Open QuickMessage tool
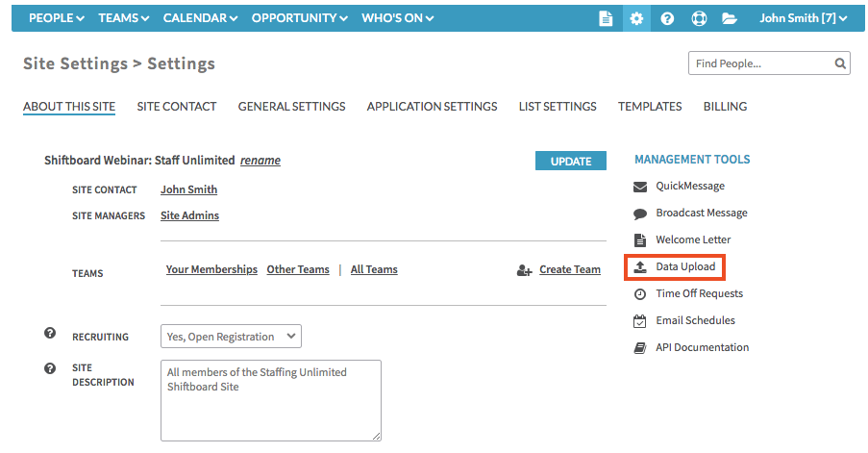 coord(690,186)
